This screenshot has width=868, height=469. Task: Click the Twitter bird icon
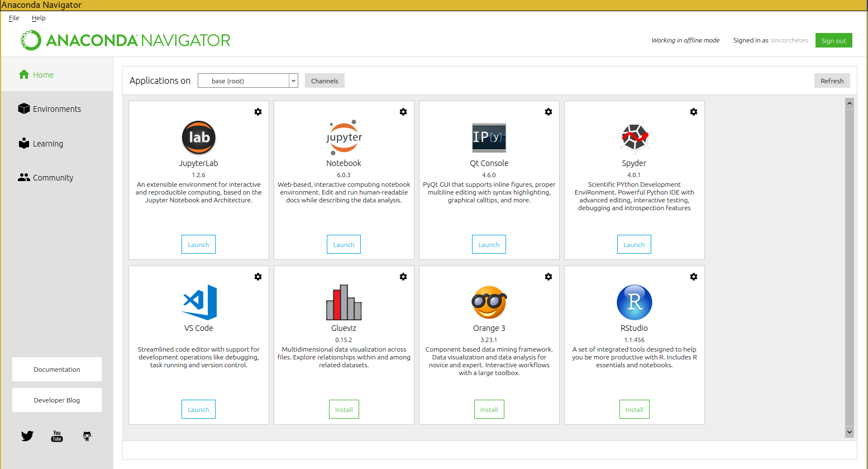tap(27, 436)
